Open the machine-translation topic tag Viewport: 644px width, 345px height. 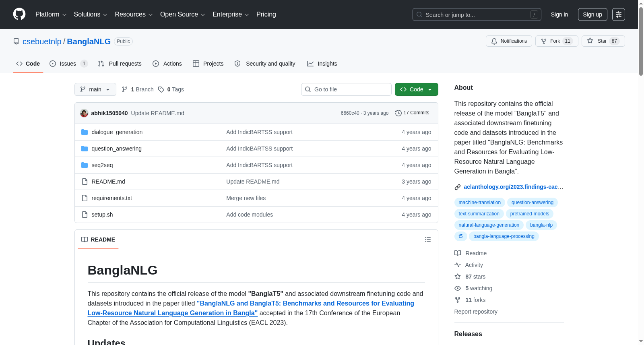pyautogui.click(x=479, y=202)
